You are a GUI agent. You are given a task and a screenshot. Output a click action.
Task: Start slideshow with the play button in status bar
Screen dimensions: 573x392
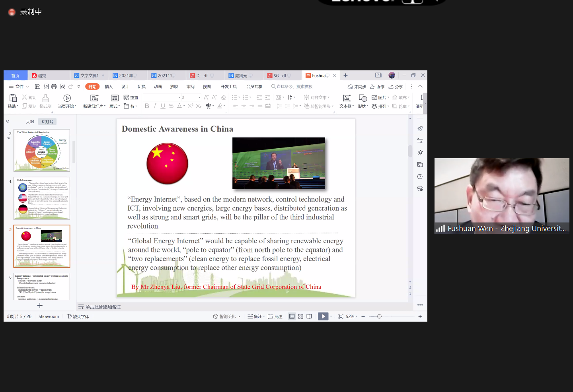coord(323,316)
